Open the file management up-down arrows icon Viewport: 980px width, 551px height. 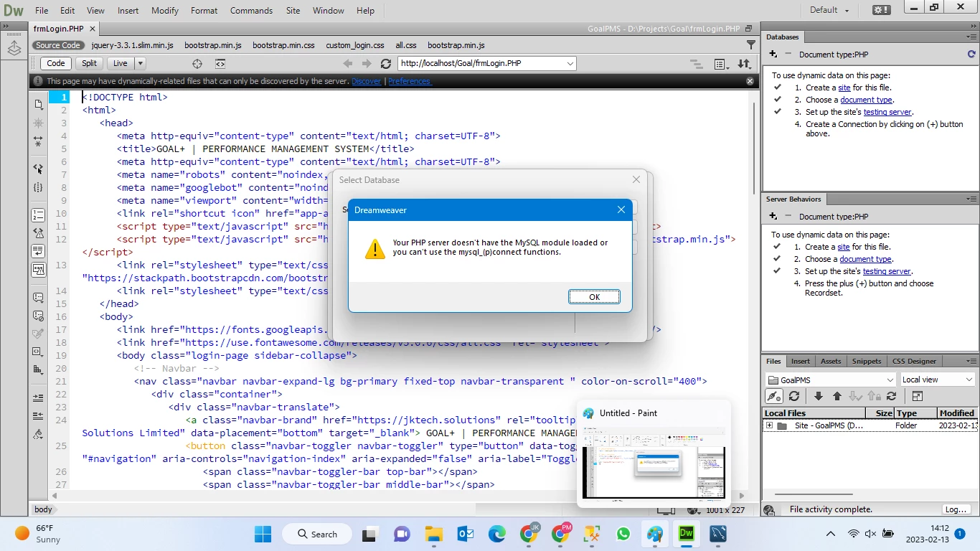click(x=744, y=64)
